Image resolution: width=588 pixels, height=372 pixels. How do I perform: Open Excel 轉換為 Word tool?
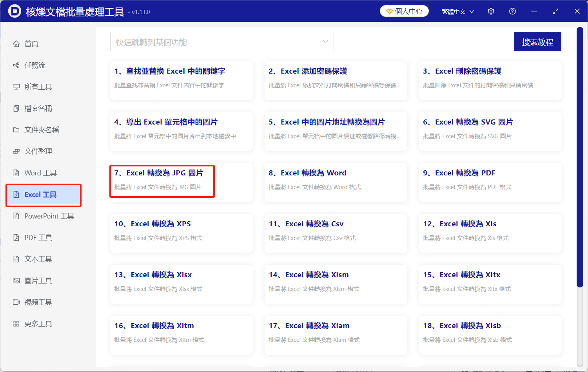tap(336, 182)
